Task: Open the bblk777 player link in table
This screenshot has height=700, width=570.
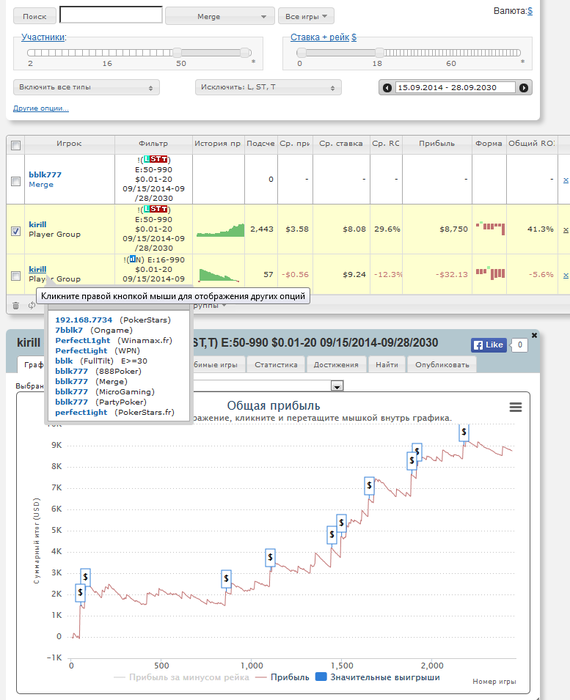Action: tap(45, 175)
